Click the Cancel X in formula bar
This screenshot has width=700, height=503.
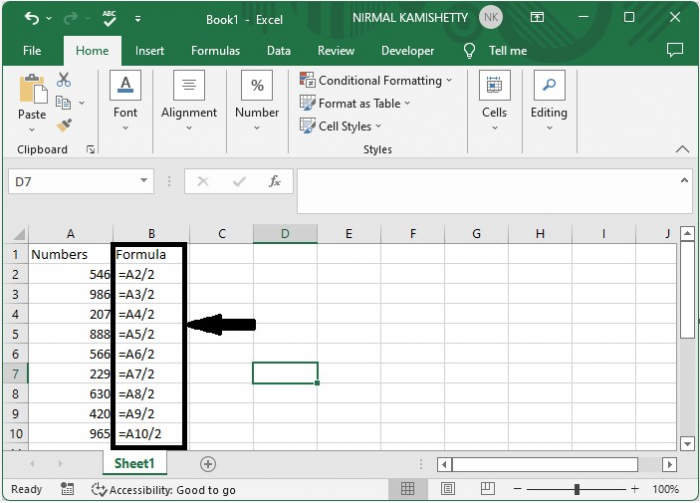(203, 181)
